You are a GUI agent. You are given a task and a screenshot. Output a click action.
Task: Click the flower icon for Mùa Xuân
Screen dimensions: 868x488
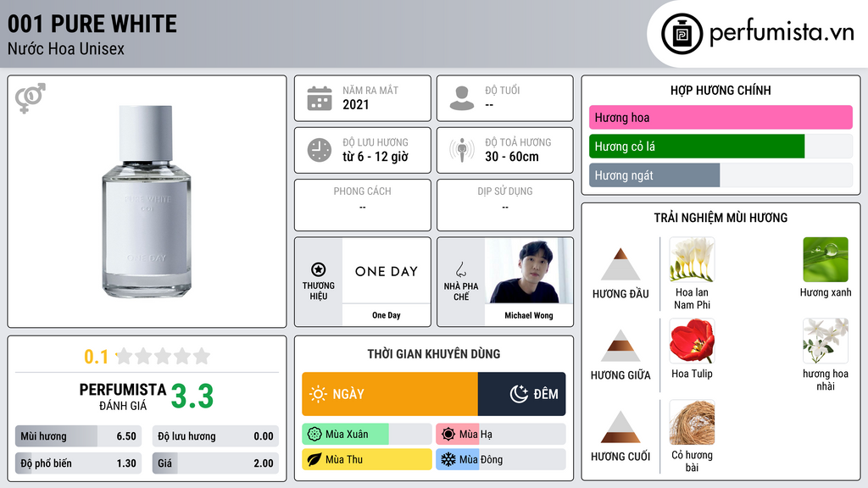coord(314,434)
